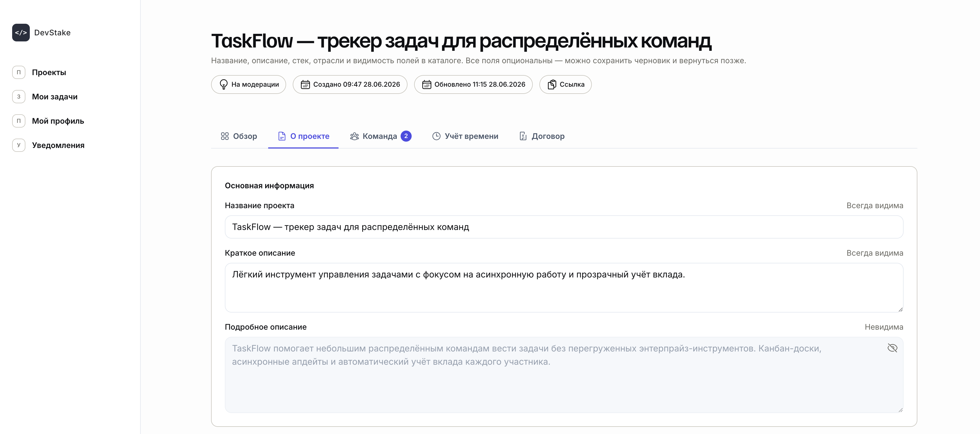Click resize handle of Краткое описание textarea
Screen dimensions: 980x434
(x=900, y=309)
